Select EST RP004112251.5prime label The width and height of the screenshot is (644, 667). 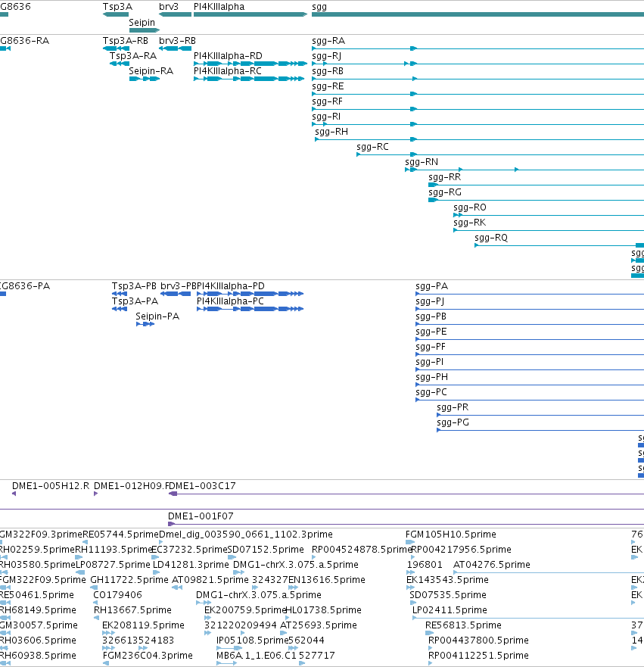478,656
